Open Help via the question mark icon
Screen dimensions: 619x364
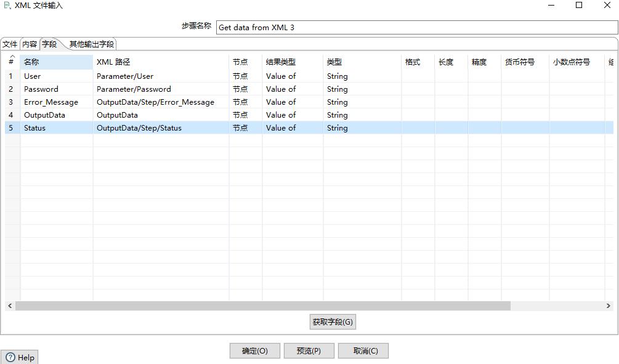(20, 357)
